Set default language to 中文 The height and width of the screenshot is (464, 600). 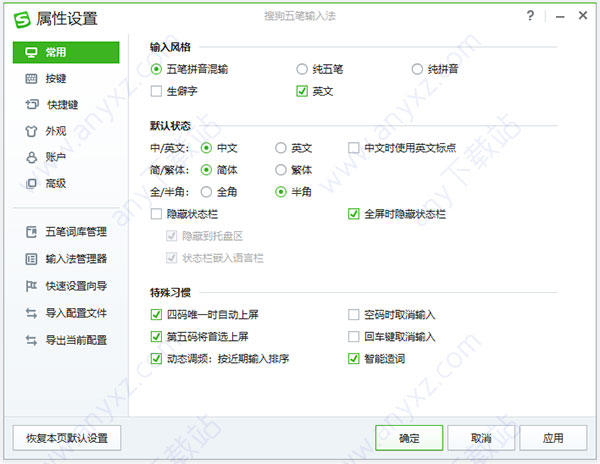click(x=206, y=148)
